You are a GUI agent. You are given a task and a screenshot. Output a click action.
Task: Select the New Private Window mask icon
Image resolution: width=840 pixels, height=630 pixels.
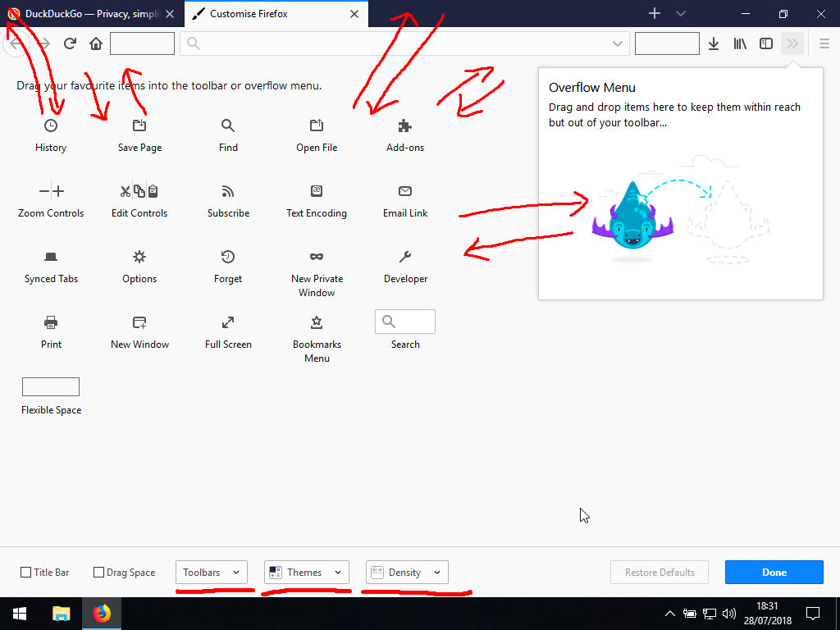coord(317,257)
